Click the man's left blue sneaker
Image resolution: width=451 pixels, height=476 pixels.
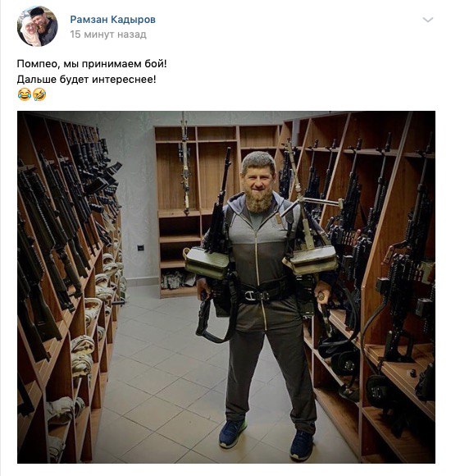coord(233,433)
